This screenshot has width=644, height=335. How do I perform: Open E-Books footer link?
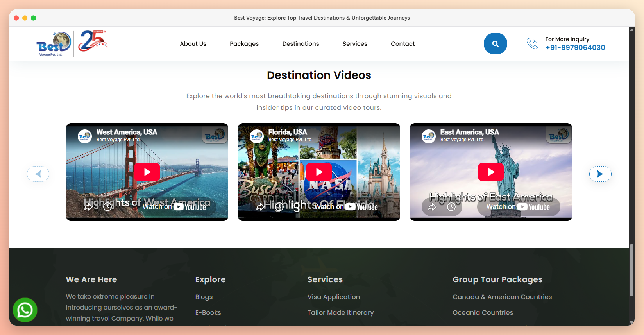point(208,313)
